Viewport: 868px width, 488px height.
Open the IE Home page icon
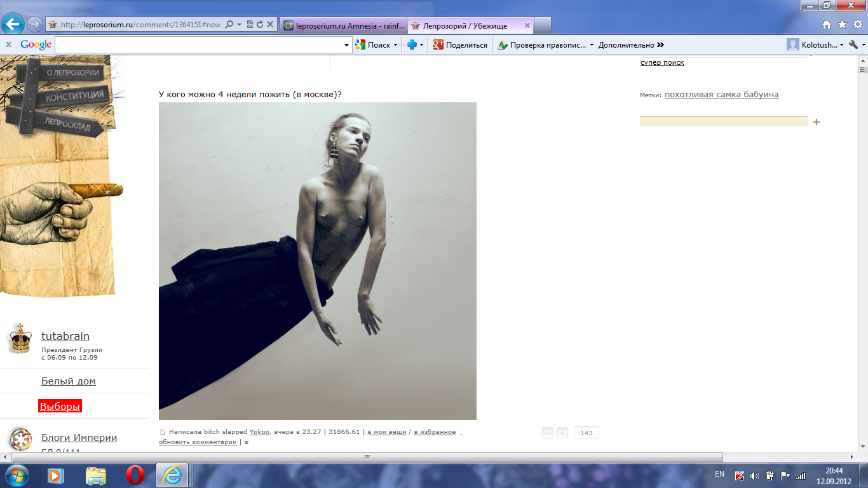click(827, 25)
